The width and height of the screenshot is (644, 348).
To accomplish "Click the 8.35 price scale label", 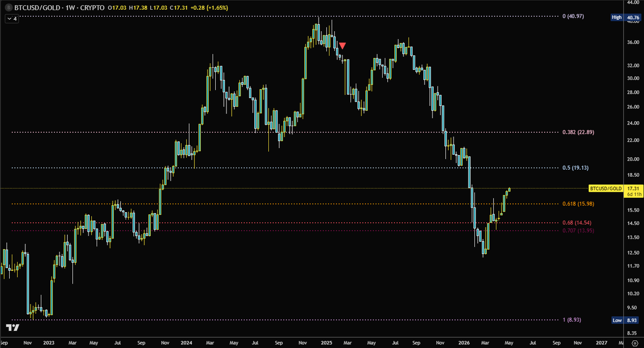I will pos(633,333).
